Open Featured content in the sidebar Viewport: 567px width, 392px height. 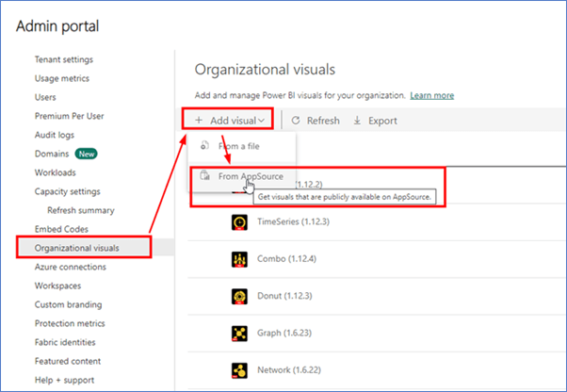pyautogui.click(x=68, y=361)
